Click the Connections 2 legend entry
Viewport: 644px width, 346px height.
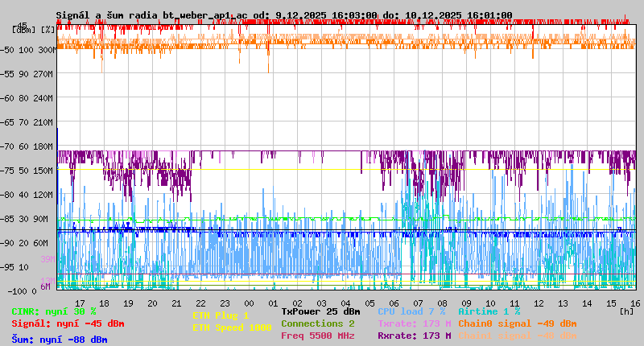pyautogui.click(x=317, y=323)
